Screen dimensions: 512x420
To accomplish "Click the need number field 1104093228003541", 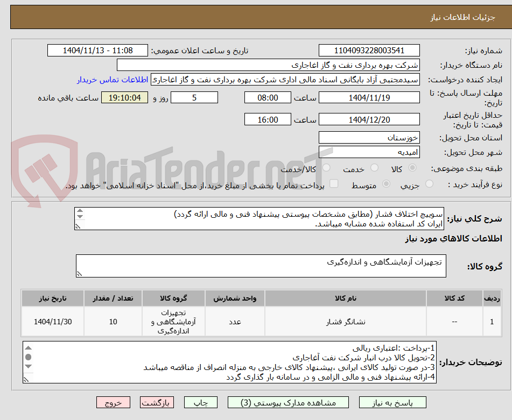I will pyautogui.click(x=369, y=51).
